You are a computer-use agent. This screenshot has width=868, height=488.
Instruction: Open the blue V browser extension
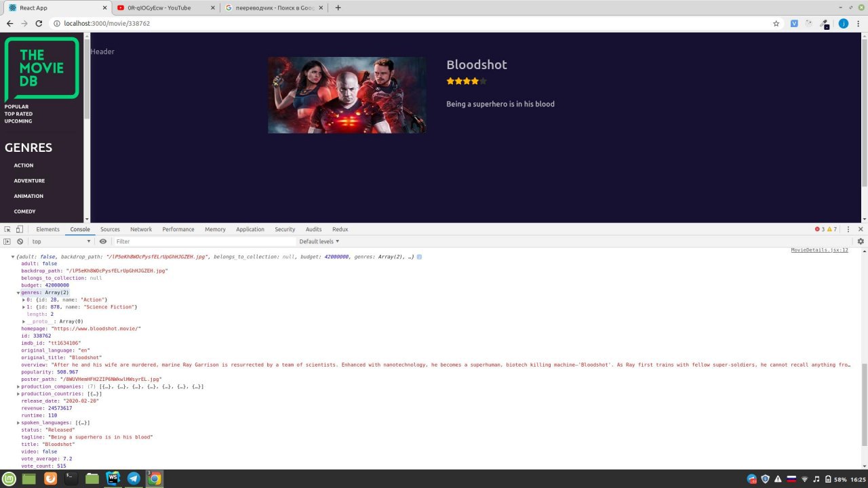[794, 23]
